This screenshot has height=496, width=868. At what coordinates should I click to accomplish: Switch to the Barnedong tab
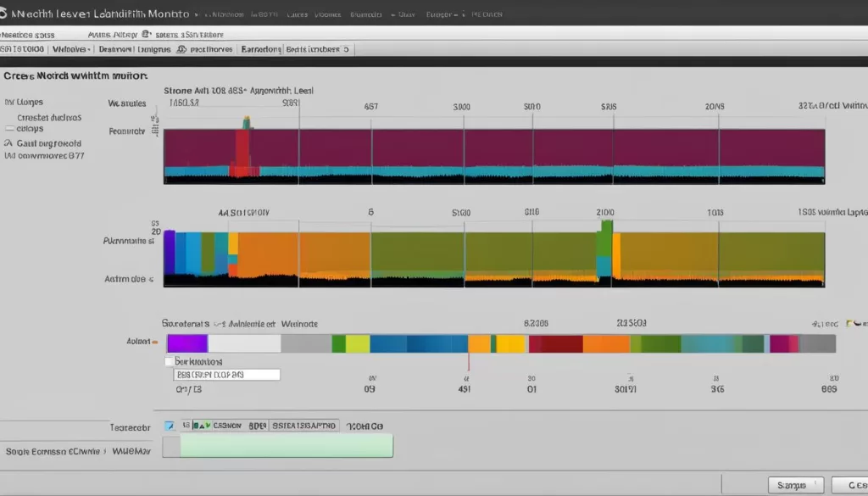(260, 50)
